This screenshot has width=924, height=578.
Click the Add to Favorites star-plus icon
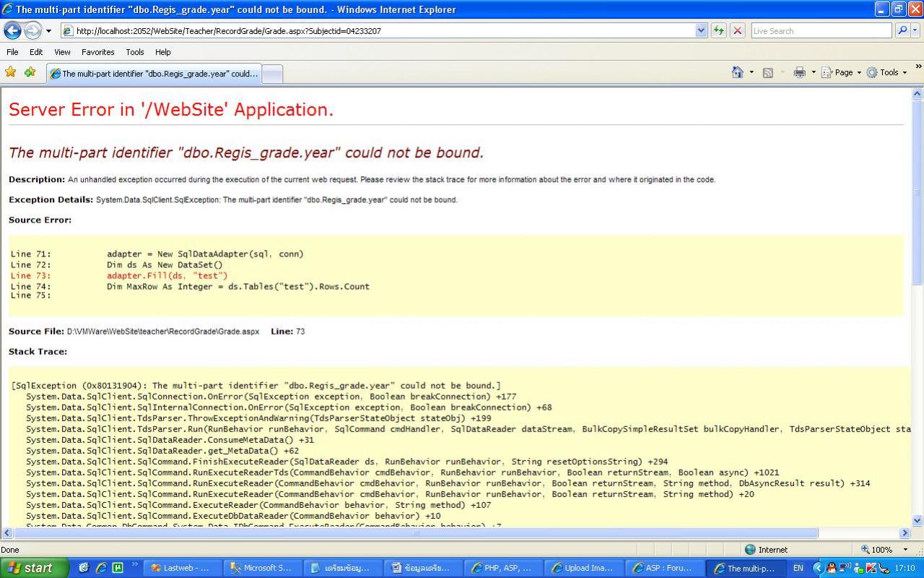pos(30,72)
